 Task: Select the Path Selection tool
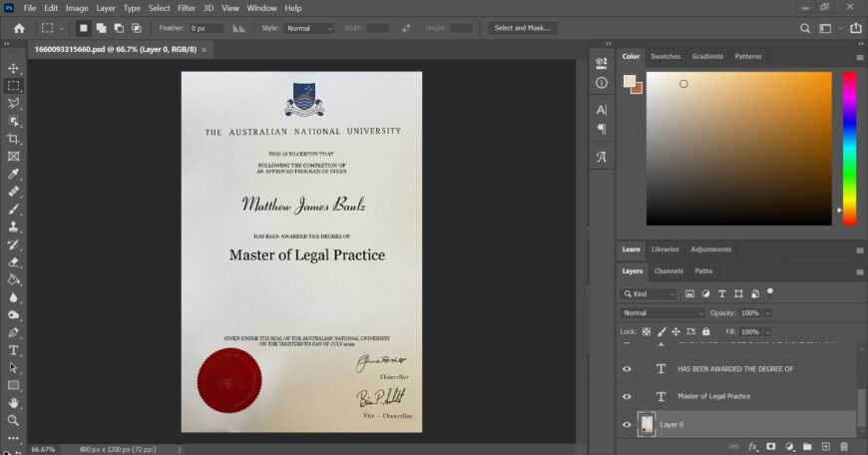pos(13,367)
